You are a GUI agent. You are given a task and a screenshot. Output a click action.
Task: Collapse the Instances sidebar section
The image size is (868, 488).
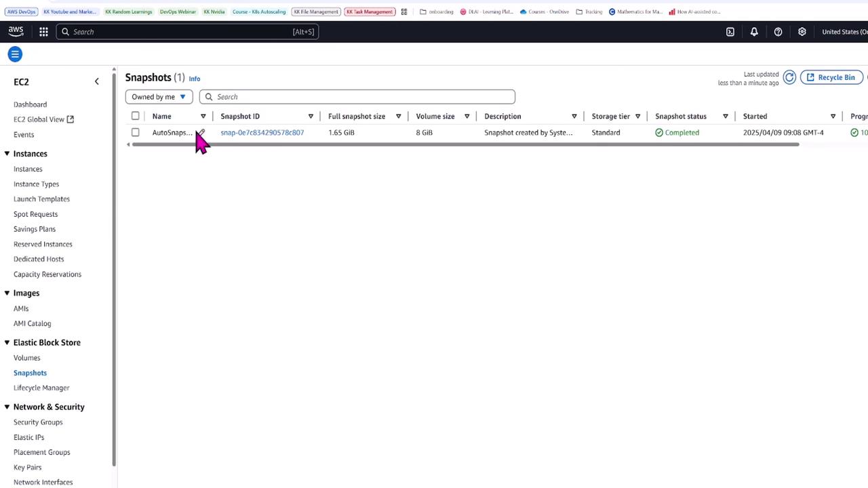(7, 154)
